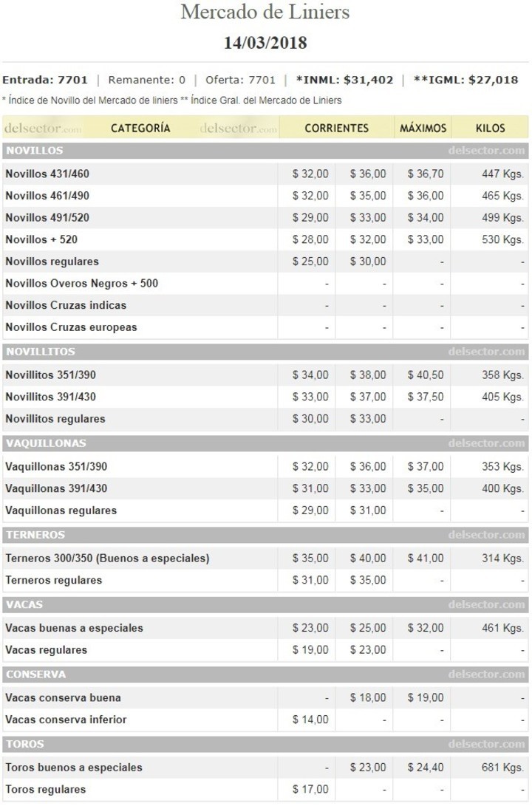Click the Toros buenos a especiales label
This screenshot has height=806, width=532.
point(74,767)
